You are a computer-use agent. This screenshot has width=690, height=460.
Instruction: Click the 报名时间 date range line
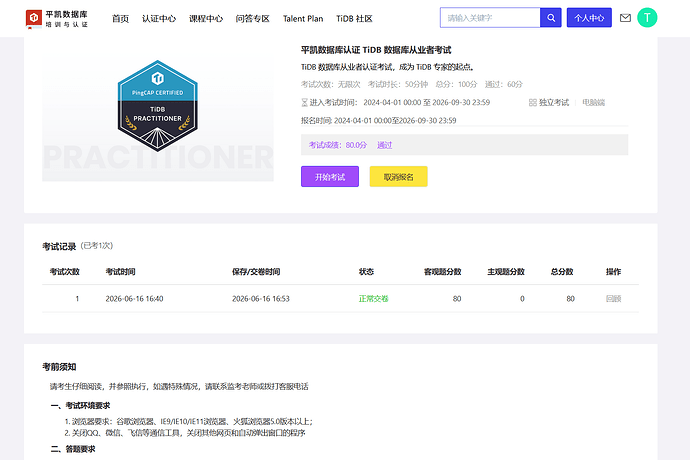pos(378,121)
